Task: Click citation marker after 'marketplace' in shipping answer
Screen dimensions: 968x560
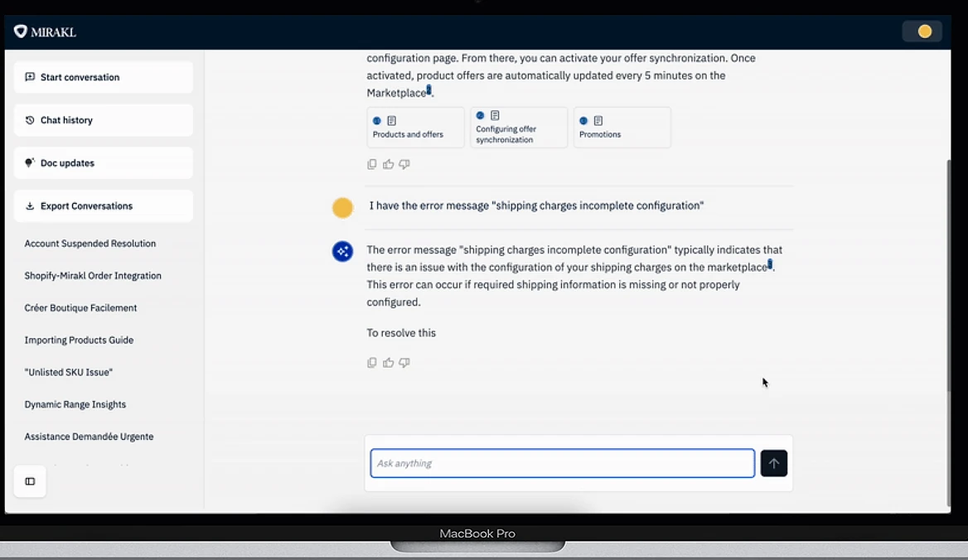Action: (770, 265)
